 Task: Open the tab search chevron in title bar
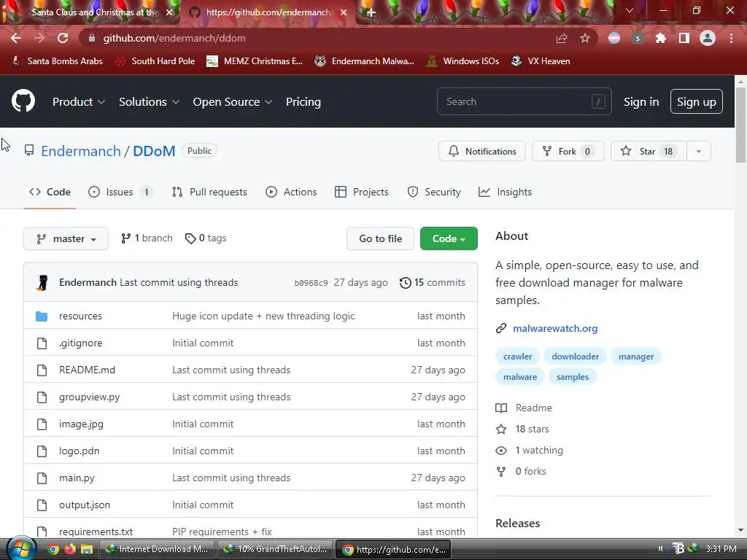coord(630,10)
